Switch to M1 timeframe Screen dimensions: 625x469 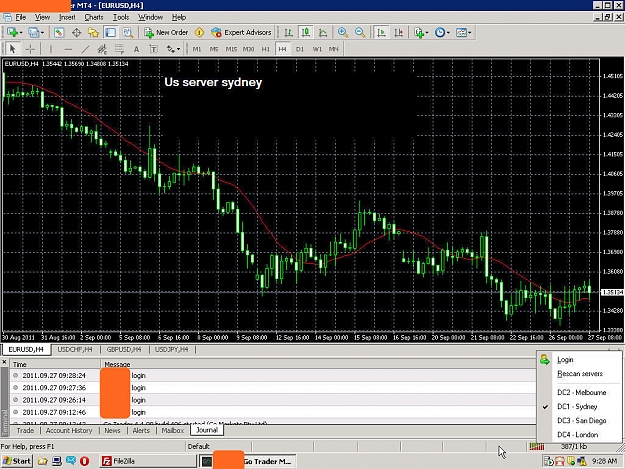197,49
